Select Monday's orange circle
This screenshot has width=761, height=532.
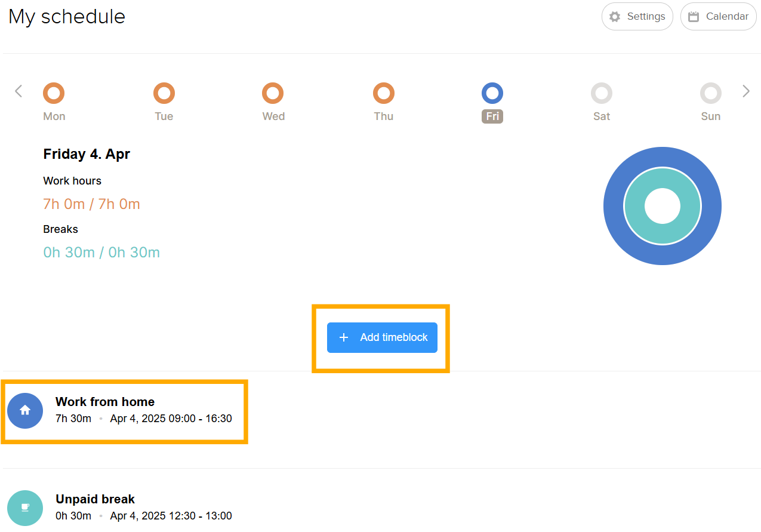click(x=54, y=93)
